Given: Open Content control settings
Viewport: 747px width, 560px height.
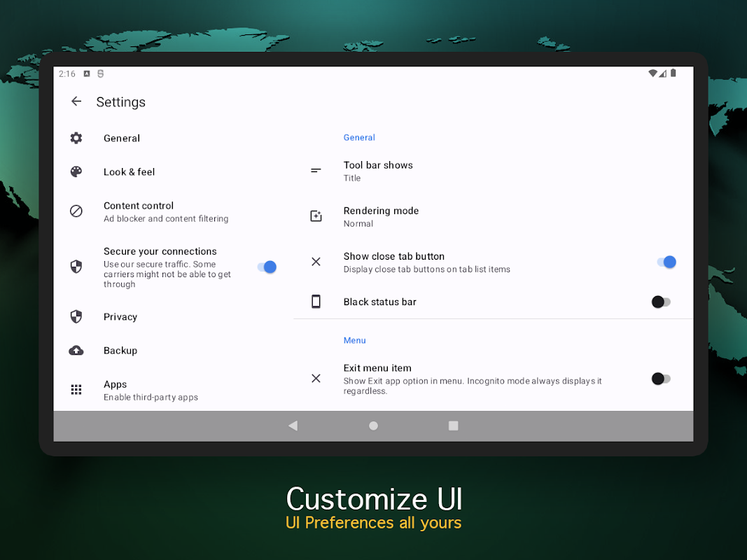Looking at the screenshot, I should pos(174,211).
